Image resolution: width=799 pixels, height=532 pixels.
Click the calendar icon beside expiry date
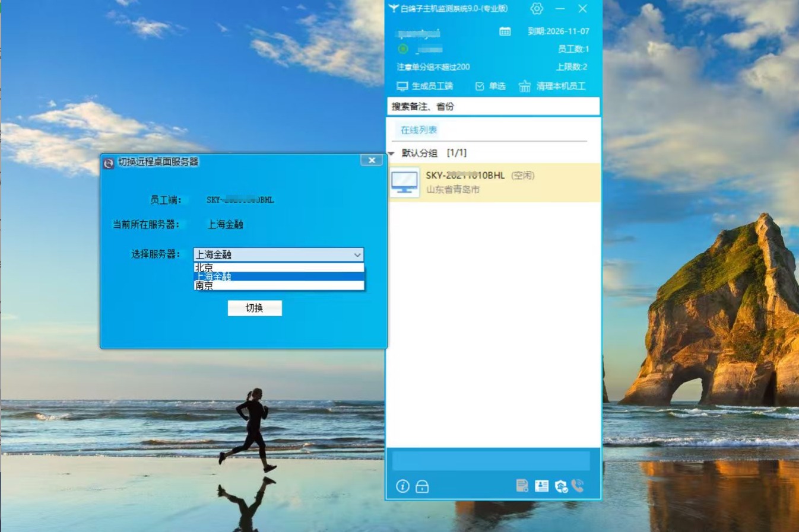click(505, 31)
